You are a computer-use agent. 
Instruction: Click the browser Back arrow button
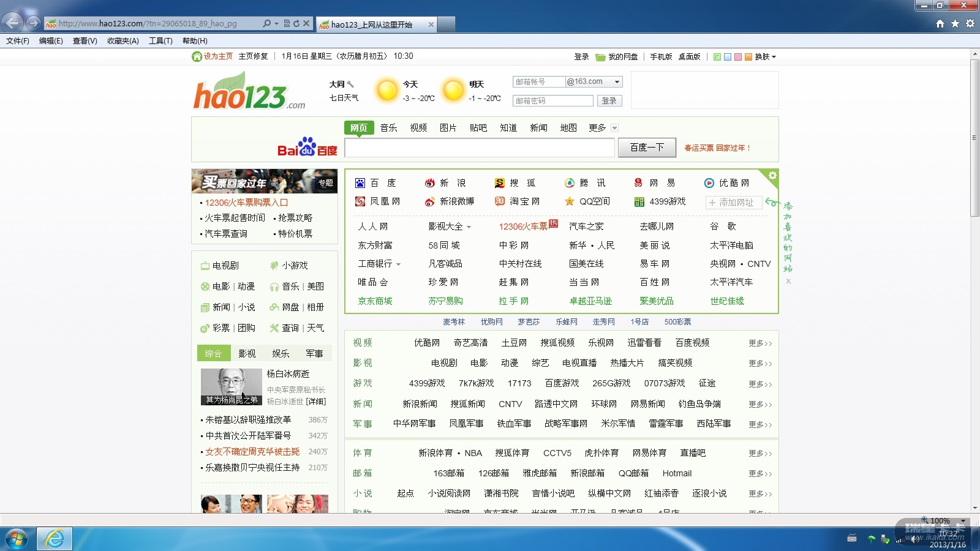click(x=13, y=23)
